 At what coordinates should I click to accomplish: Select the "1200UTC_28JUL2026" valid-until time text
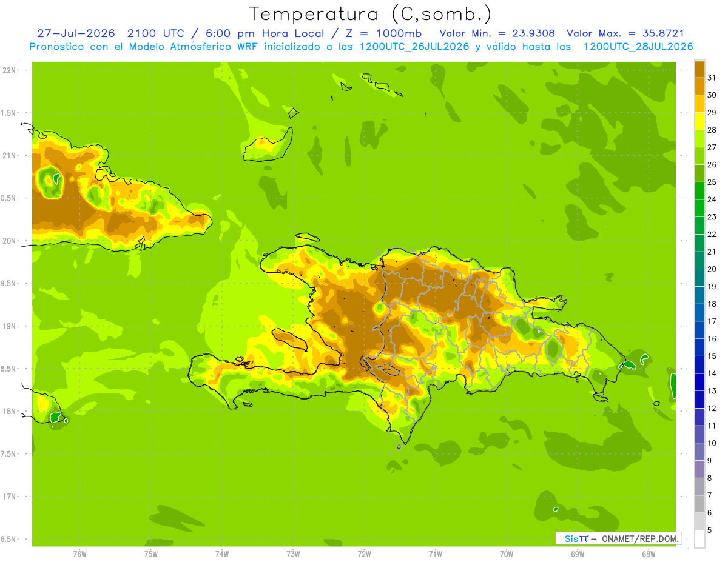(x=638, y=47)
